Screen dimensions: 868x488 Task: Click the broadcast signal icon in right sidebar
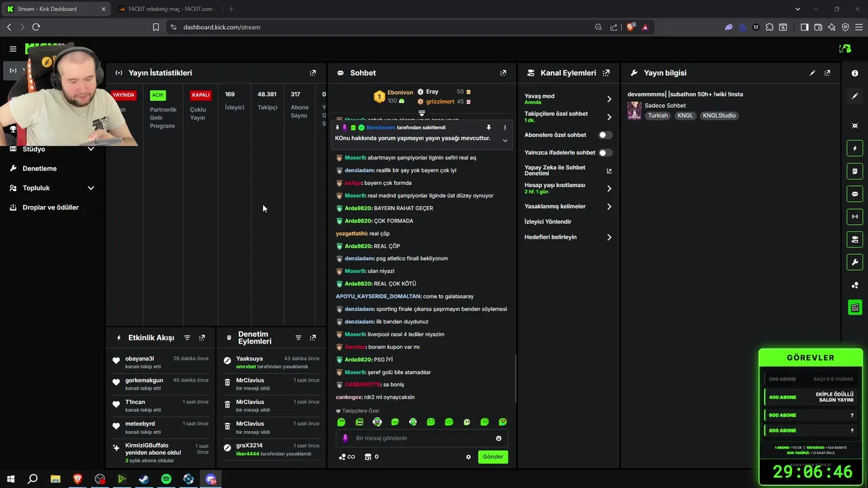[x=854, y=217]
